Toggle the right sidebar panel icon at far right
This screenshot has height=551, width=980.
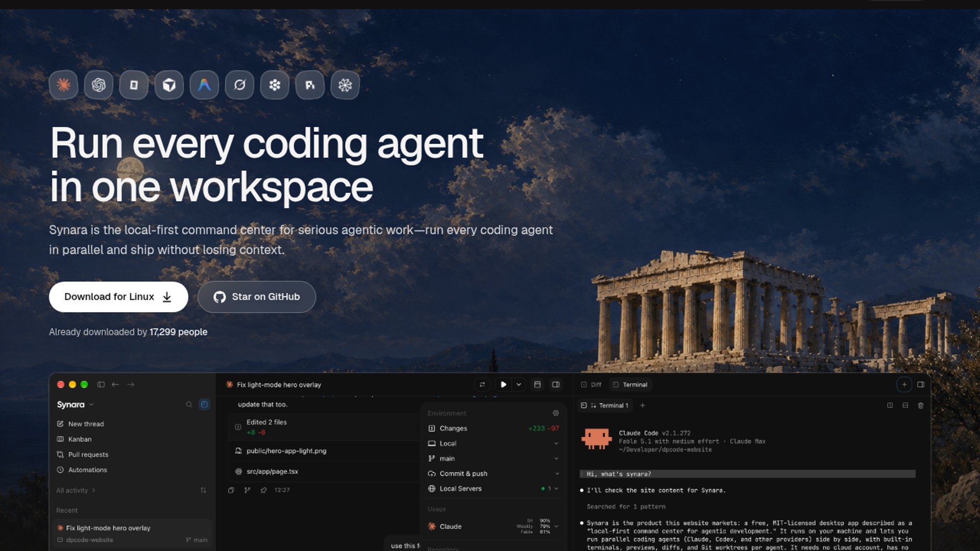click(x=921, y=385)
